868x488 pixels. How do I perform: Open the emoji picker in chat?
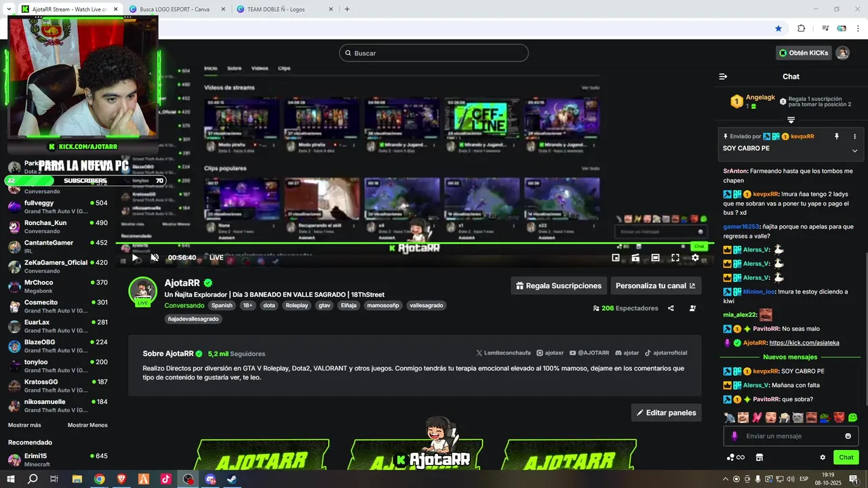[x=848, y=436]
